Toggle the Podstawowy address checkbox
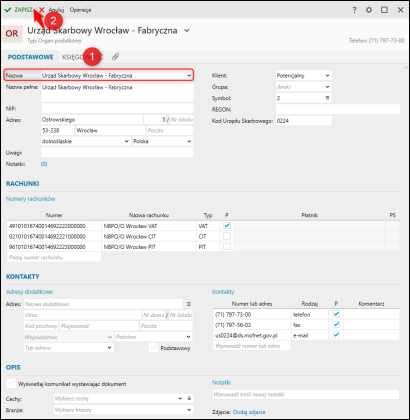 (x=154, y=348)
